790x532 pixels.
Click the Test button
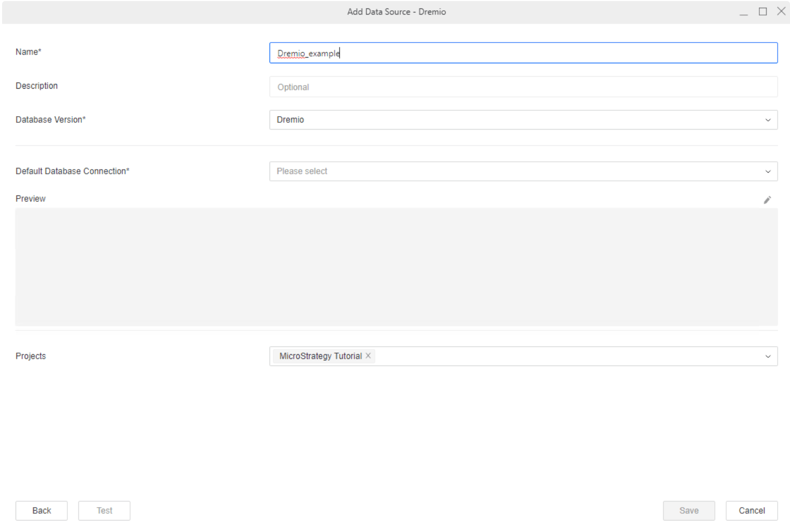click(104, 511)
